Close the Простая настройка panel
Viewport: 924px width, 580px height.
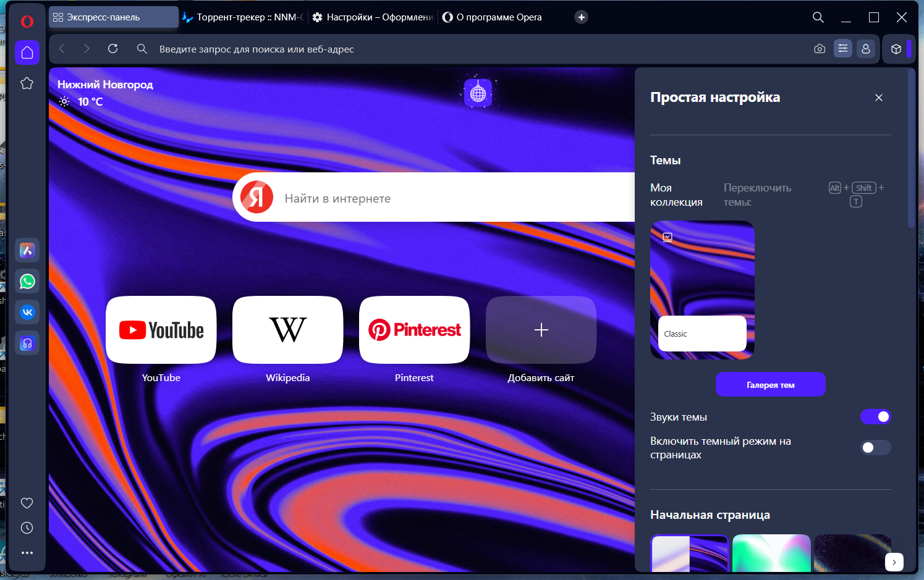tap(879, 98)
